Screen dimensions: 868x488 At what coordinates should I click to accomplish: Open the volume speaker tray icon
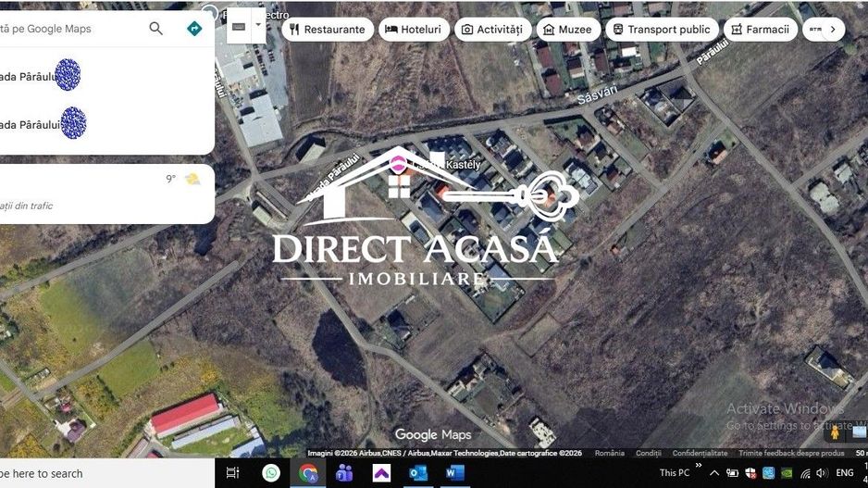click(822, 473)
